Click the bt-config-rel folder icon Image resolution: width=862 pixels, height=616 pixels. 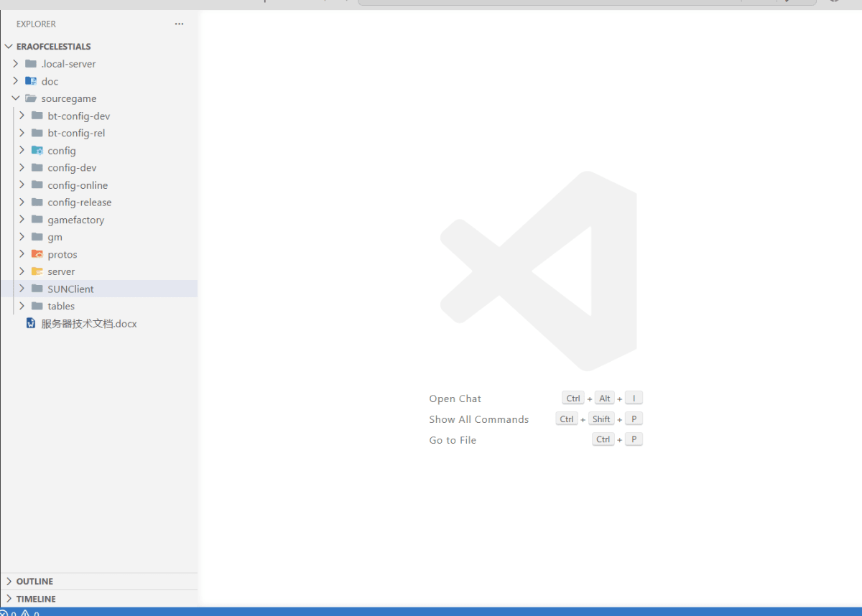(x=37, y=133)
